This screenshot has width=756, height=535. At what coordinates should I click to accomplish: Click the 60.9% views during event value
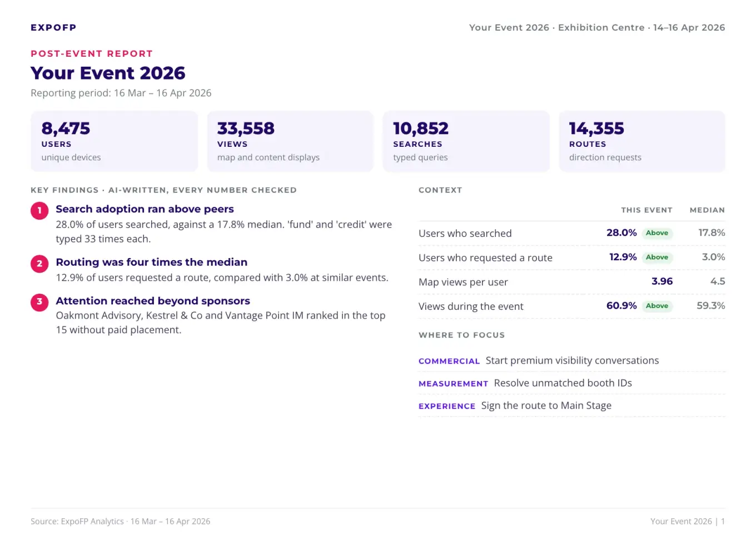621,305
